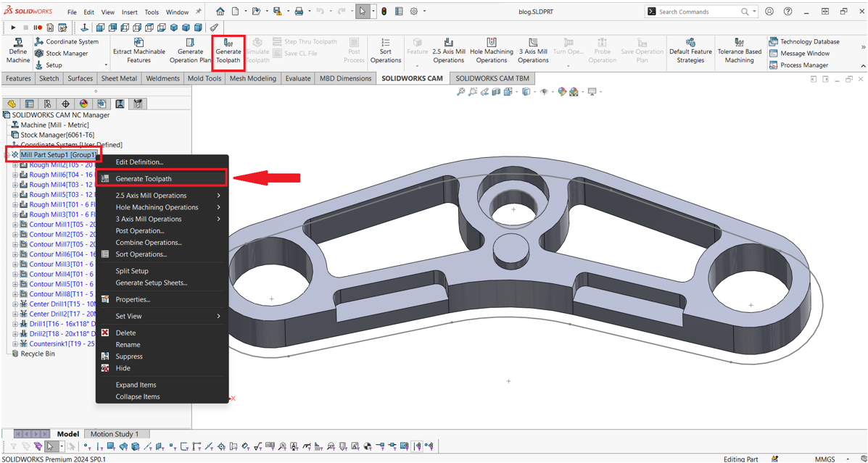The image size is (868, 463).
Task: Expand the Rough Mill2 tree node
Action: tap(15, 165)
